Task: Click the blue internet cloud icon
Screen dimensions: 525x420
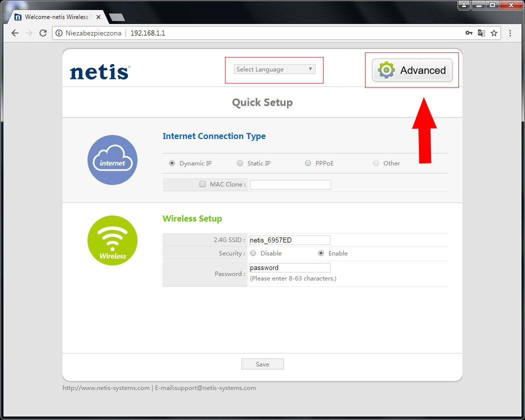Action: 112,160
